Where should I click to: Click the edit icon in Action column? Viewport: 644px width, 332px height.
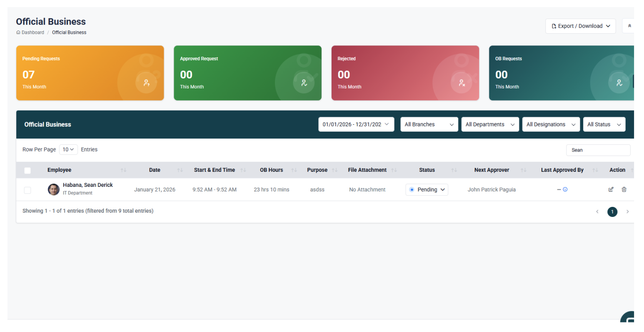(611, 189)
